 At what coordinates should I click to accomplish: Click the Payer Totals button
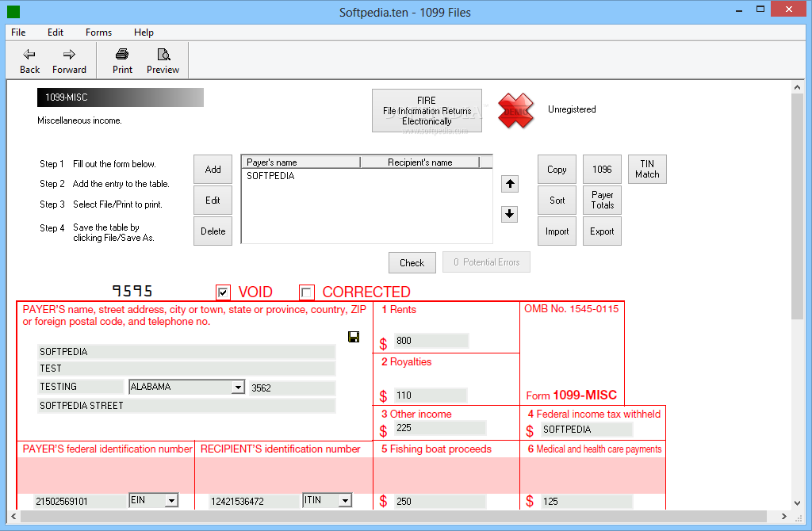coord(602,201)
